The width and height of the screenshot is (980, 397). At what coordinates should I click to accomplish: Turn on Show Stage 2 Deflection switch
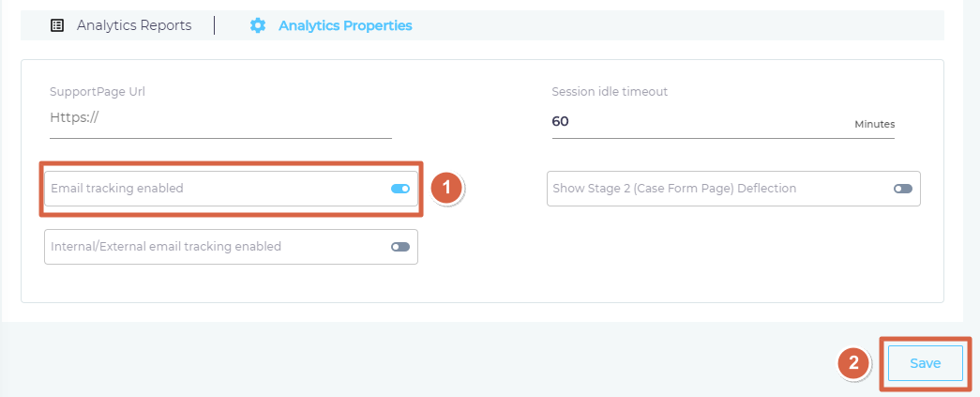902,189
